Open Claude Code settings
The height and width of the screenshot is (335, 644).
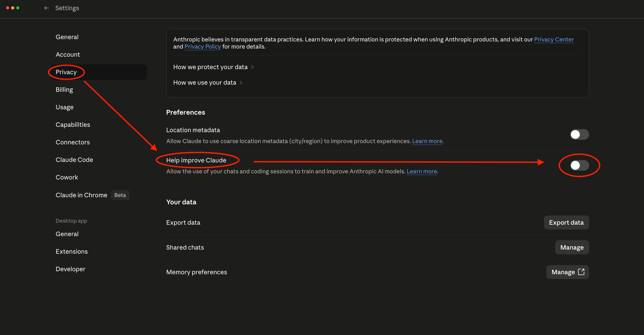(74, 160)
